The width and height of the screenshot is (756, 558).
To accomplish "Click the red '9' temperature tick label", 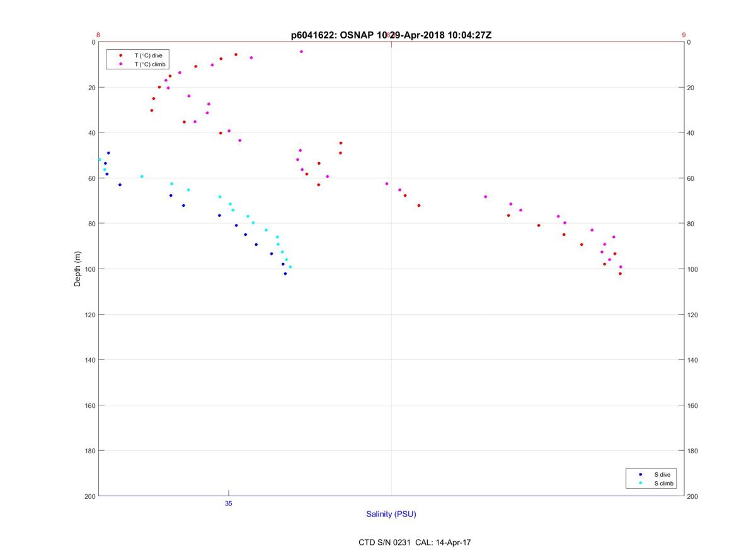I will [684, 35].
